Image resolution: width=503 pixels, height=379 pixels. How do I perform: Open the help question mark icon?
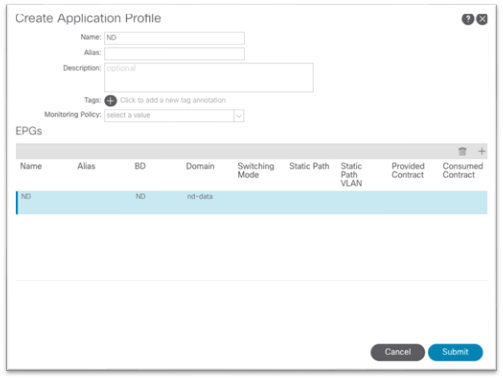[468, 19]
